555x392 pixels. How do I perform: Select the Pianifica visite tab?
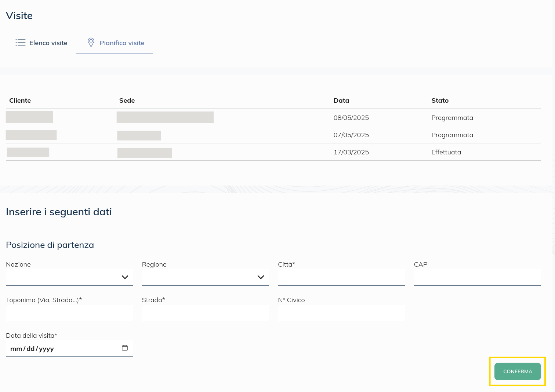pyautogui.click(x=122, y=43)
